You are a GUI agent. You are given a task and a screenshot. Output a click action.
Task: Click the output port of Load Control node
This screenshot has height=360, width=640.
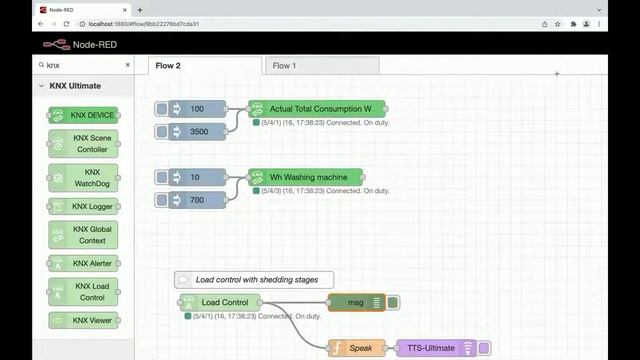click(260, 302)
